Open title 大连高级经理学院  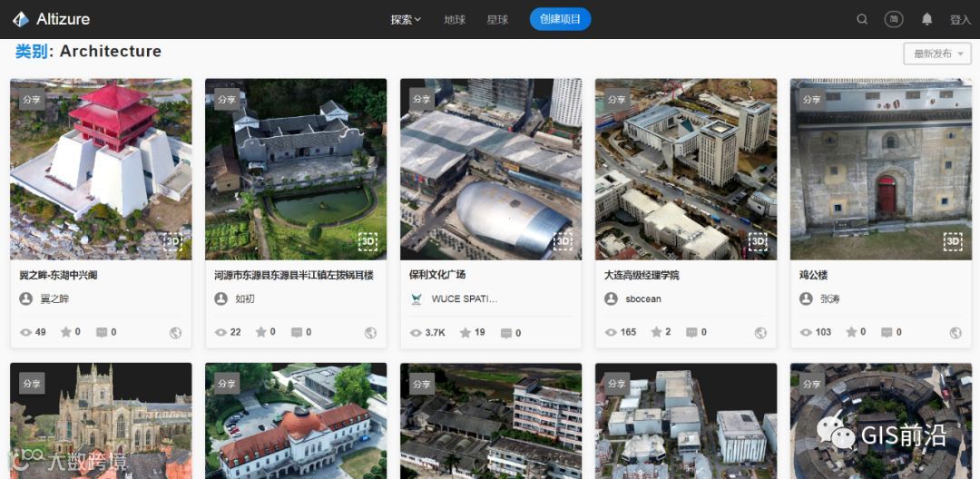[642, 275]
